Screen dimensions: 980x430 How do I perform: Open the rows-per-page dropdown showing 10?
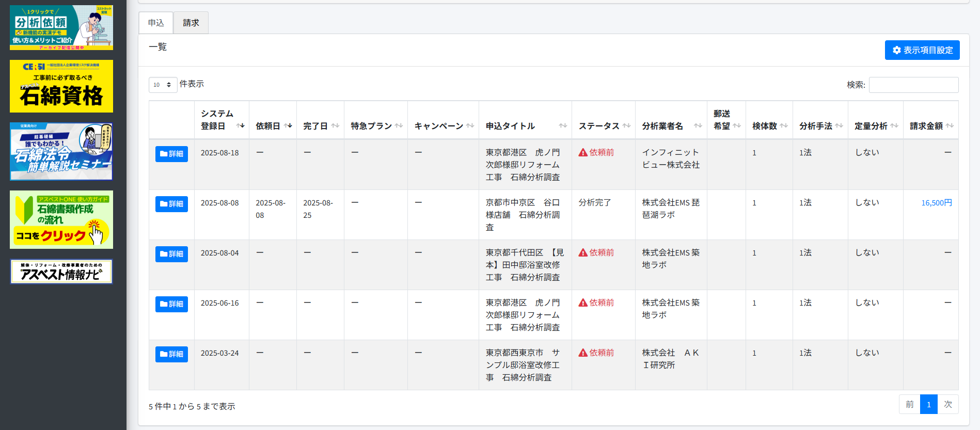[163, 85]
